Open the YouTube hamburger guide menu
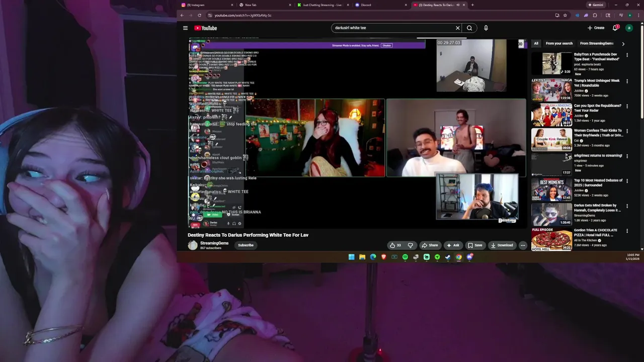 tap(185, 28)
